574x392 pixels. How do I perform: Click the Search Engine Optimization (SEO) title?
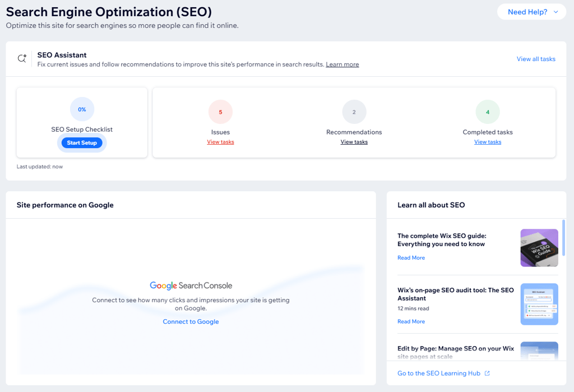109,12
